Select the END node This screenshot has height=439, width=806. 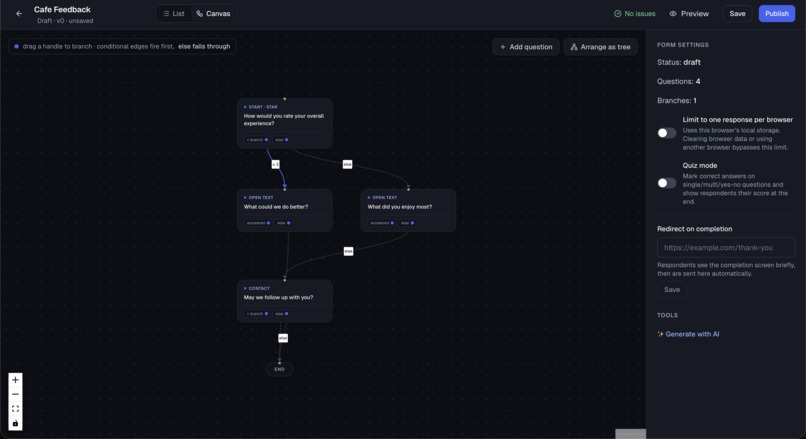point(279,369)
